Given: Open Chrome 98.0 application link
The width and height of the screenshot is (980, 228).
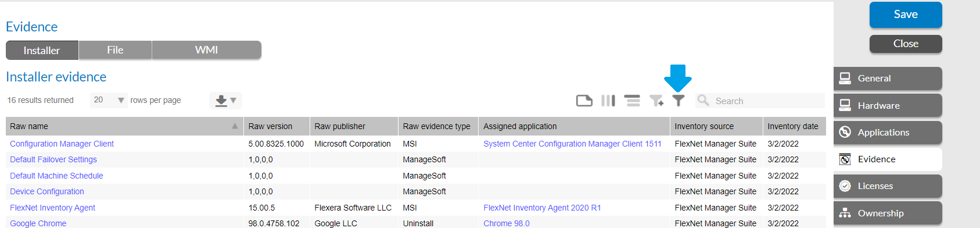Looking at the screenshot, I should pyautogui.click(x=507, y=223).
